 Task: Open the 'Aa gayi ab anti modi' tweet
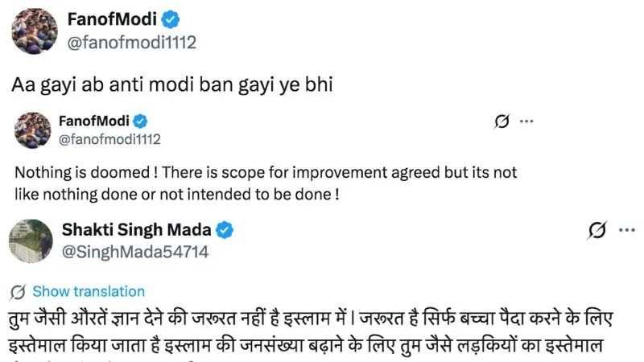coord(172,85)
